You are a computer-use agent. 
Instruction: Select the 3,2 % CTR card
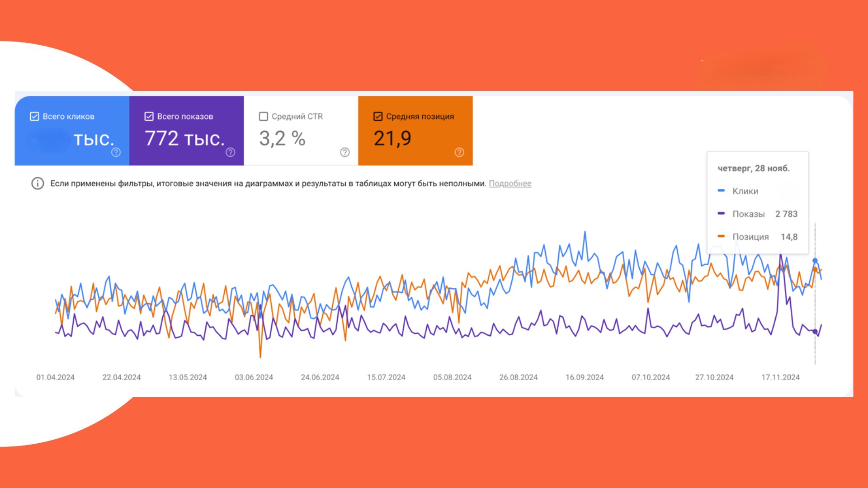pos(283,138)
